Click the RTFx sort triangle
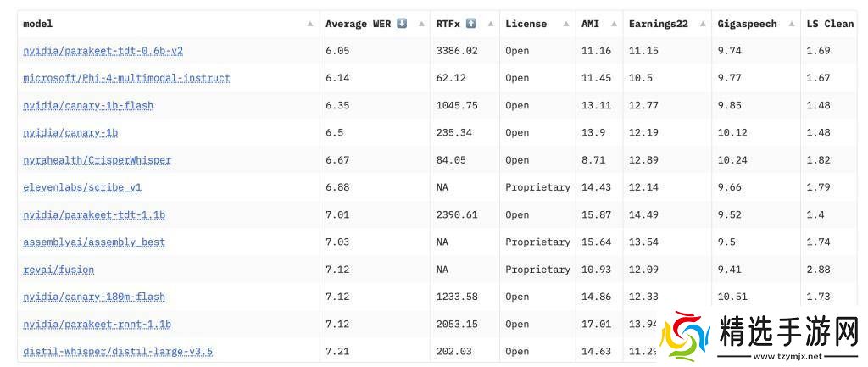The width and height of the screenshot is (868, 367). coord(491,25)
